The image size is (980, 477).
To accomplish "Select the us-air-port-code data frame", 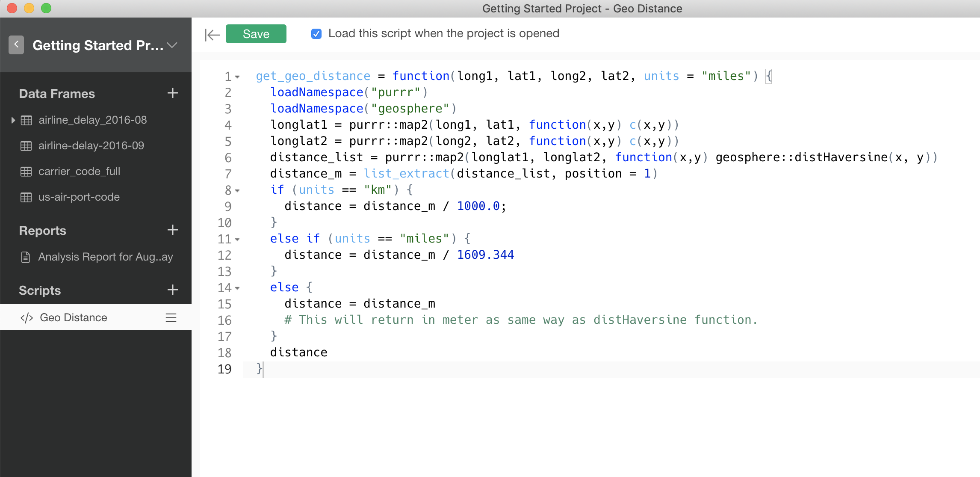I will (79, 197).
